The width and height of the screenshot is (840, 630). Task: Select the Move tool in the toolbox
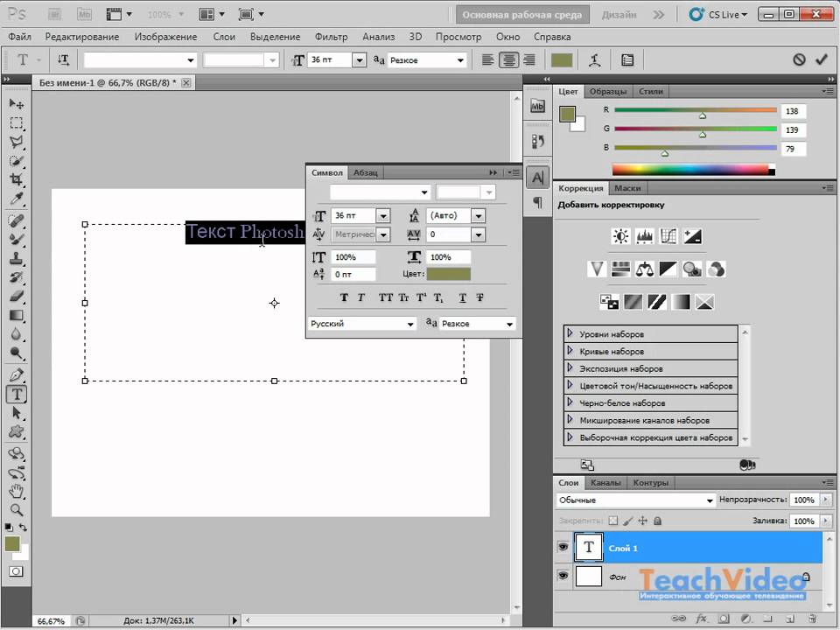pyautogui.click(x=16, y=104)
